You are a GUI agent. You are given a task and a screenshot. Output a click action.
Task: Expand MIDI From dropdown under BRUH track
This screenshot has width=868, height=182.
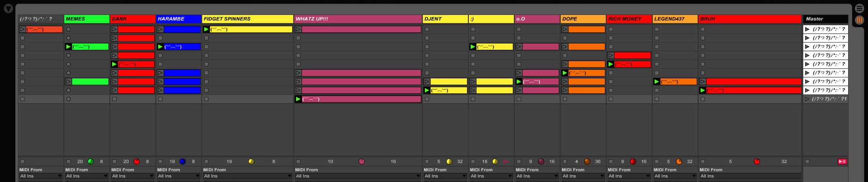(750, 176)
